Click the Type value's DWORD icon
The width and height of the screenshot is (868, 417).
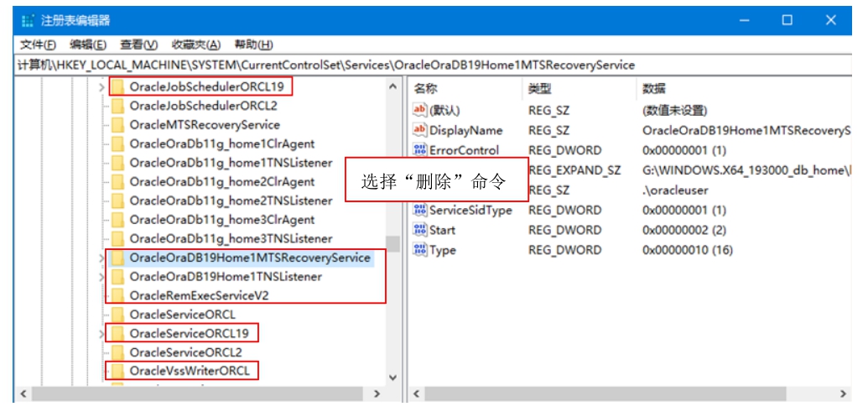point(420,250)
